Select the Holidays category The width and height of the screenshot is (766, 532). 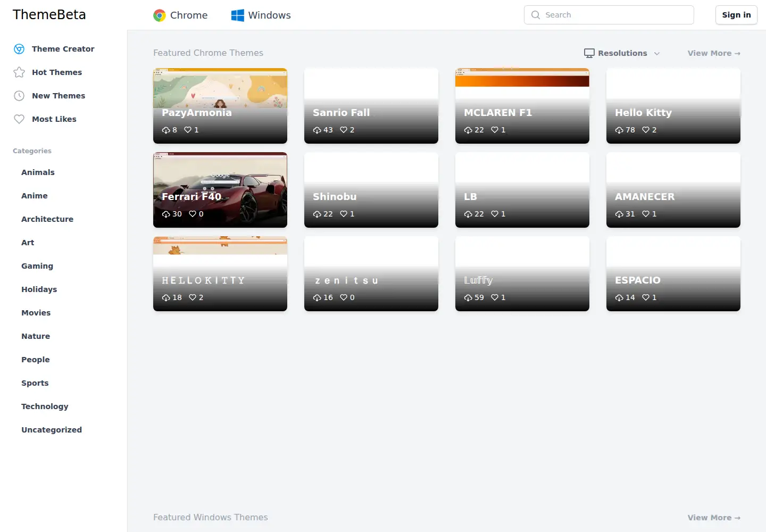(39, 289)
